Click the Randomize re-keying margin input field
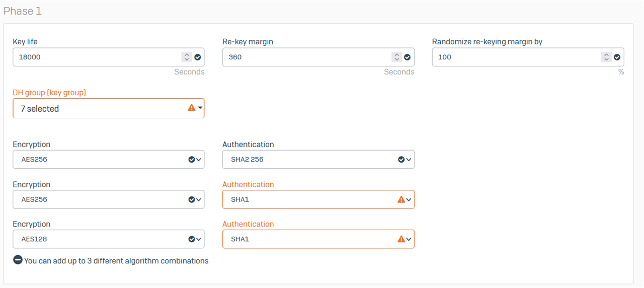Viewport: 644px width, 288px height. 515,57
